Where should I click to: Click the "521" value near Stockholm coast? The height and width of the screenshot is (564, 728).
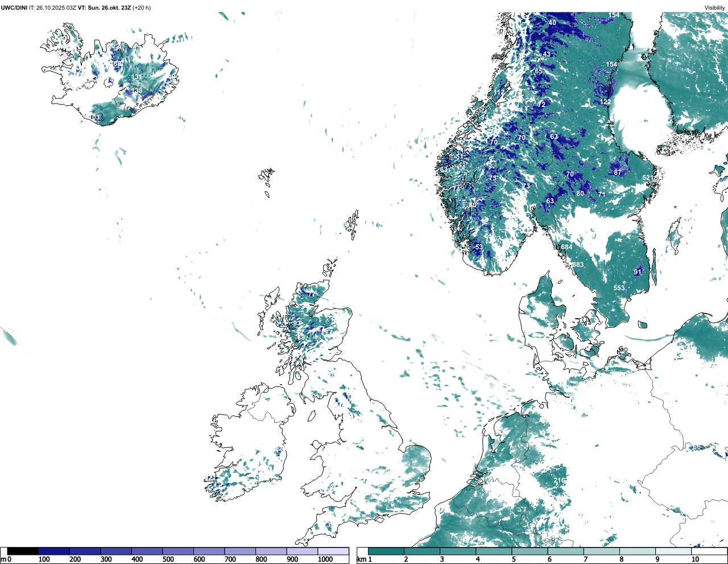pos(647,178)
